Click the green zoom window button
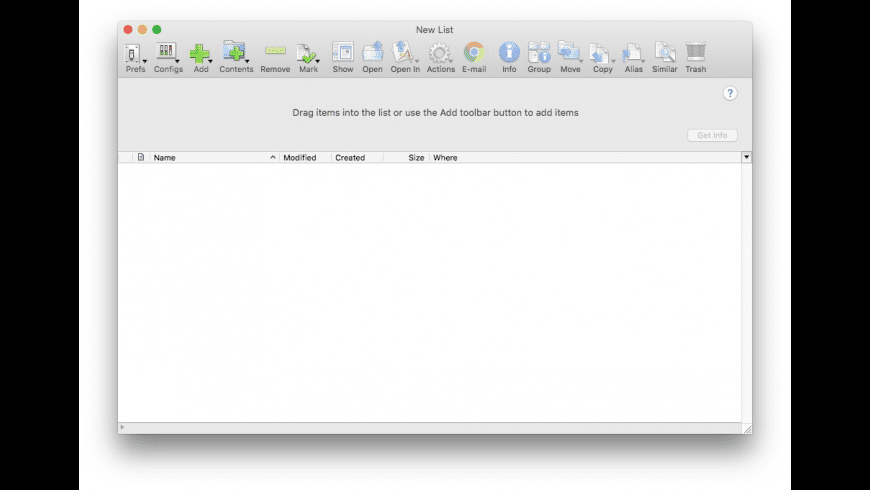The width and height of the screenshot is (870, 490). tap(157, 29)
